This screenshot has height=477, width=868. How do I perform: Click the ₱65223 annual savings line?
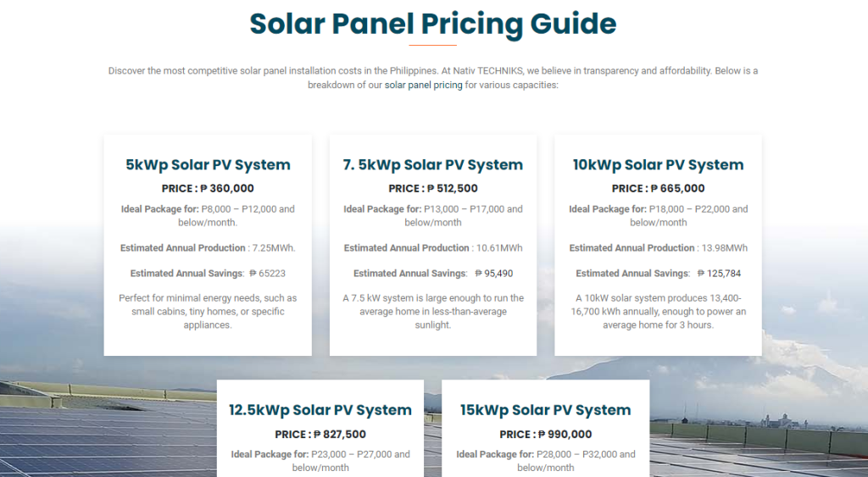pos(208,274)
